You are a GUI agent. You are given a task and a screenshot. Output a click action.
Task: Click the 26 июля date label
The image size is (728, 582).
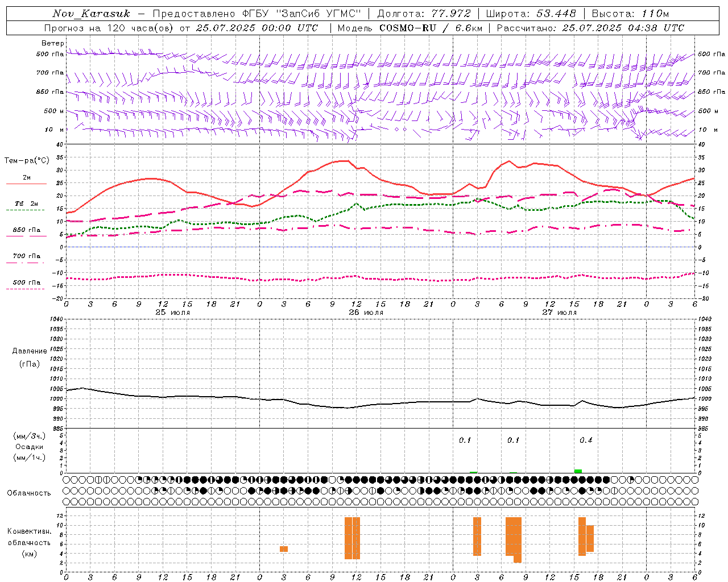366,313
